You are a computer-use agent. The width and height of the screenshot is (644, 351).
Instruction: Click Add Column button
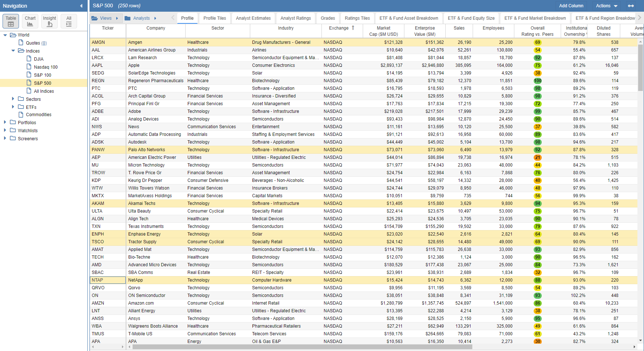pos(571,6)
